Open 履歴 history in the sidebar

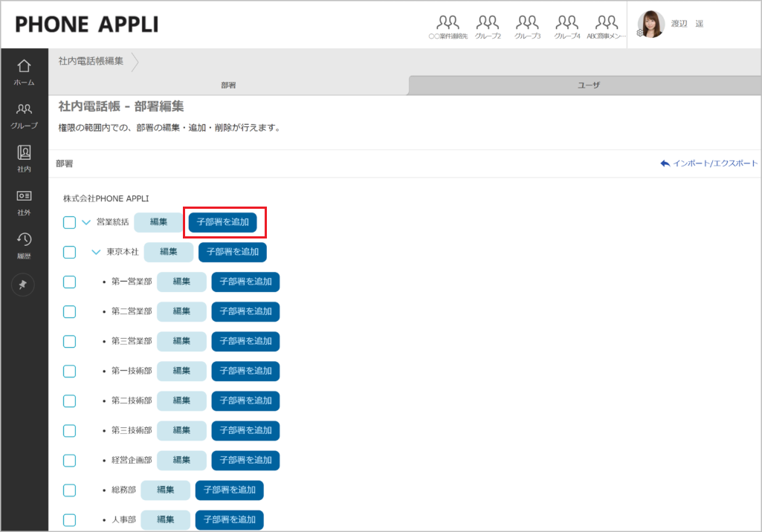pyautogui.click(x=24, y=244)
